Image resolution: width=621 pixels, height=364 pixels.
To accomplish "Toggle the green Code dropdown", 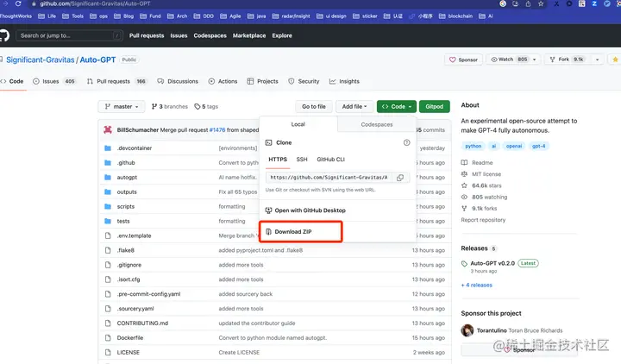I will pyautogui.click(x=397, y=107).
